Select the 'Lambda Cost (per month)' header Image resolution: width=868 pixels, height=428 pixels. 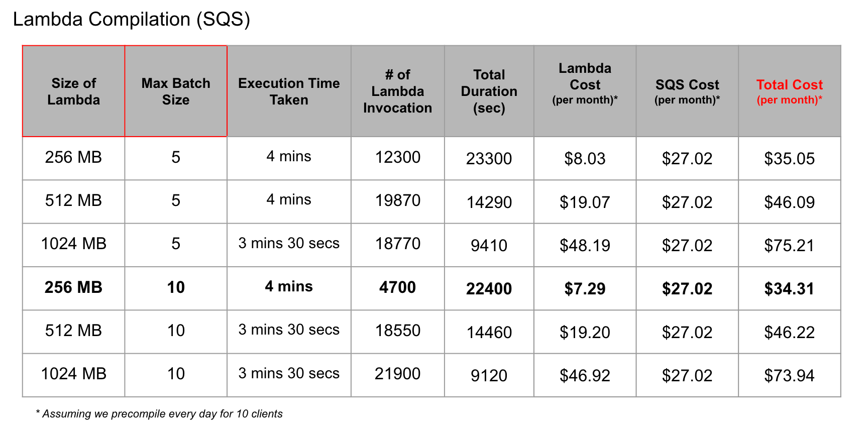click(x=585, y=91)
